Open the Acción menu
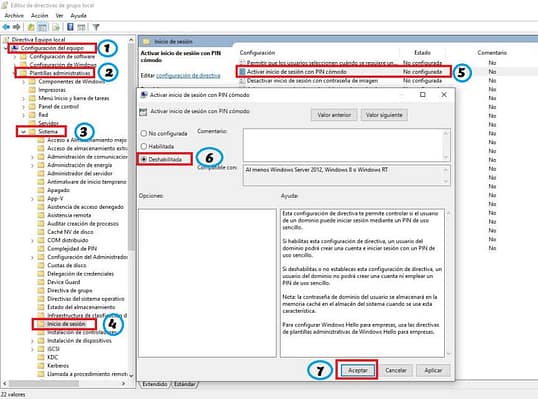 pos(39,15)
